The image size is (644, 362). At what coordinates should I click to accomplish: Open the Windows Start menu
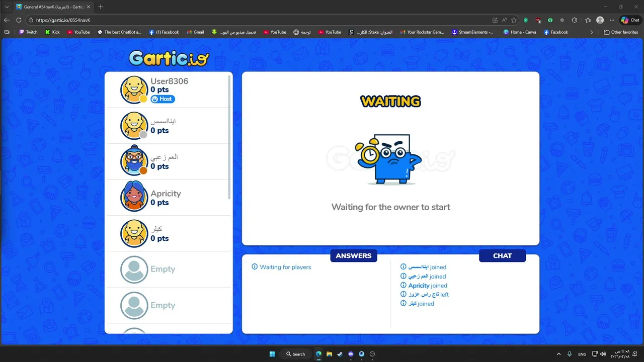tap(272, 354)
